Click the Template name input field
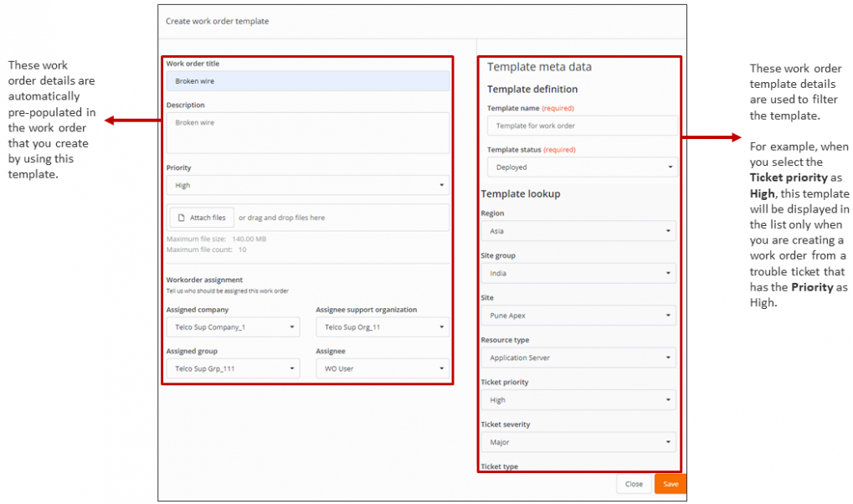853x504 pixels. (583, 126)
